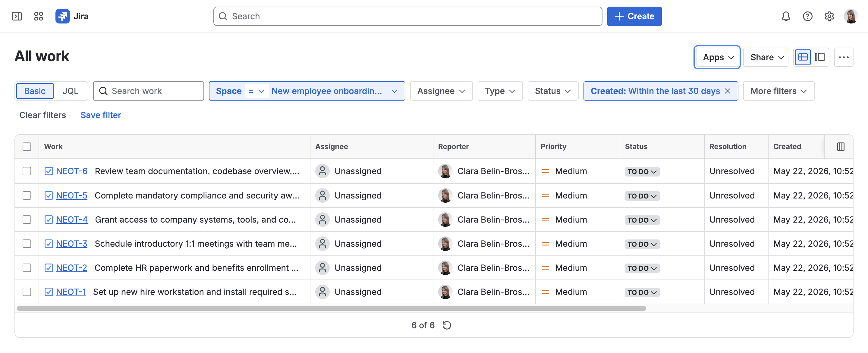This screenshot has width=868, height=353.
Task: Switch to the JQL tab
Action: 71,91
